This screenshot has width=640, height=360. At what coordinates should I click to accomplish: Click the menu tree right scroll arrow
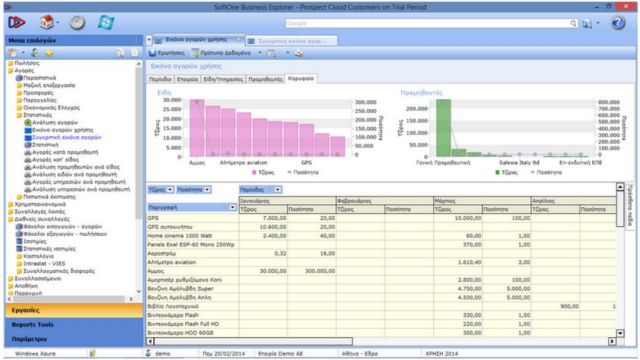[x=131, y=299]
